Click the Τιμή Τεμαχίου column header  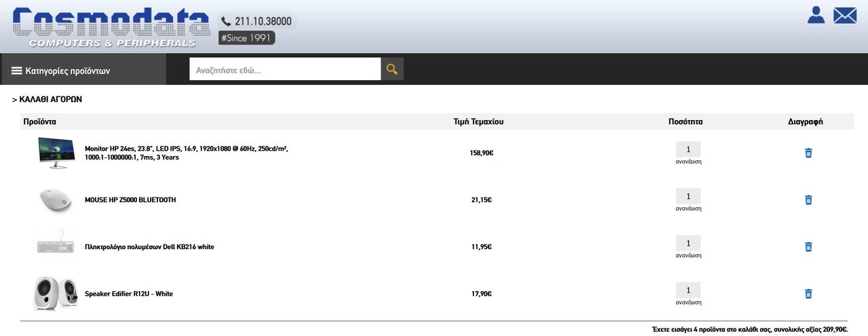pyautogui.click(x=479, y=122)
